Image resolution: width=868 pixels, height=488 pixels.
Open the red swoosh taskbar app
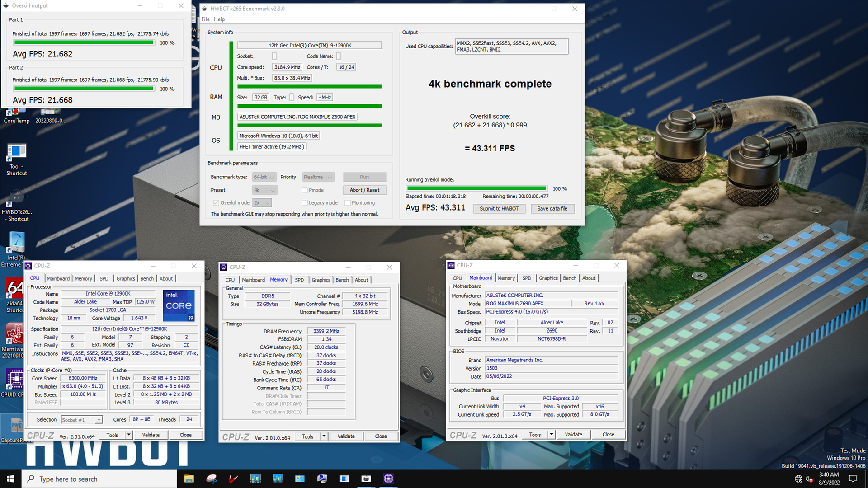(233, 479)
